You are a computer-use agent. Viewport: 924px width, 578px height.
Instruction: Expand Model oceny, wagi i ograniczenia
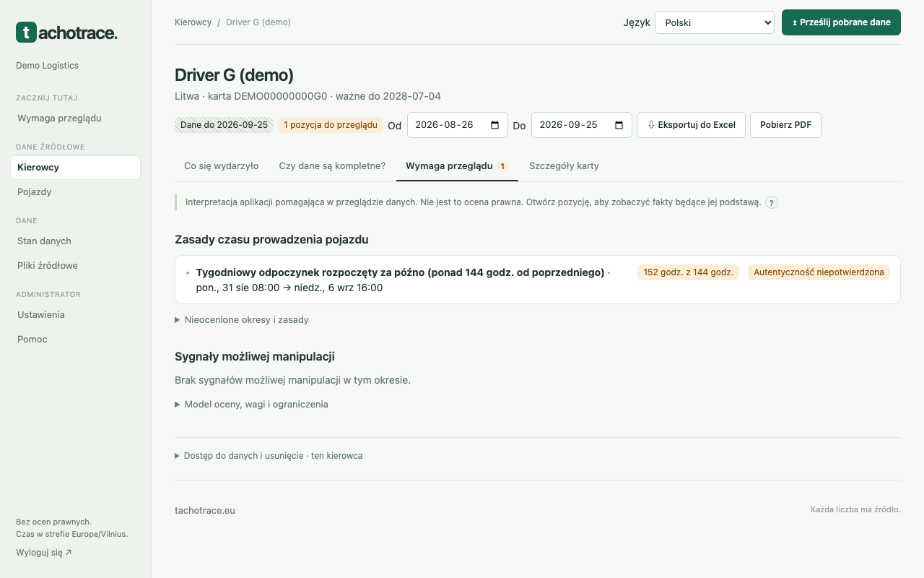(251, 404)
